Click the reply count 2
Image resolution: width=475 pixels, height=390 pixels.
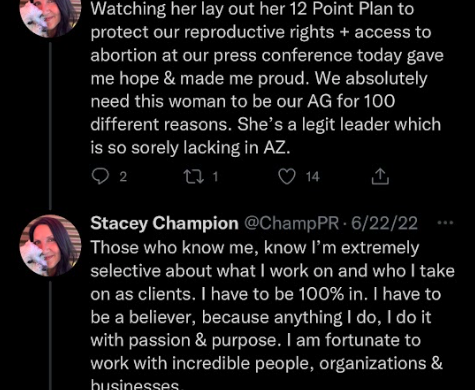pos(123,177)
